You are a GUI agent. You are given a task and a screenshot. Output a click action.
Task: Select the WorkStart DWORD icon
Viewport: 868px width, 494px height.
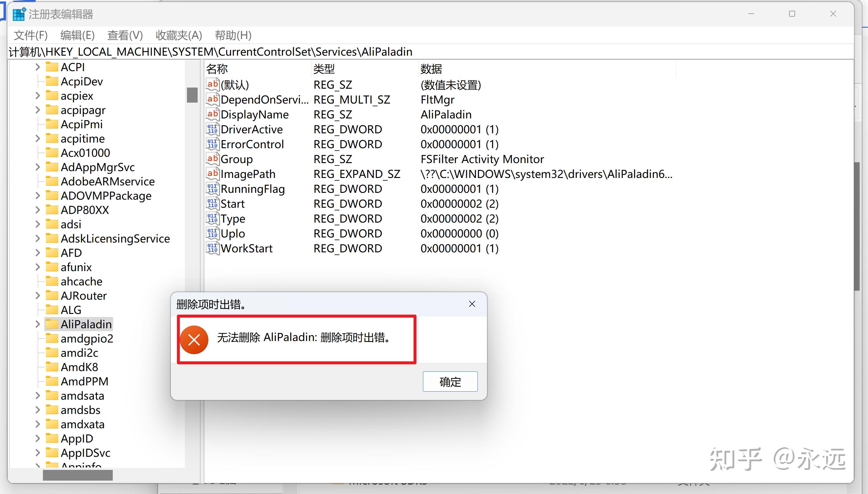213,248
